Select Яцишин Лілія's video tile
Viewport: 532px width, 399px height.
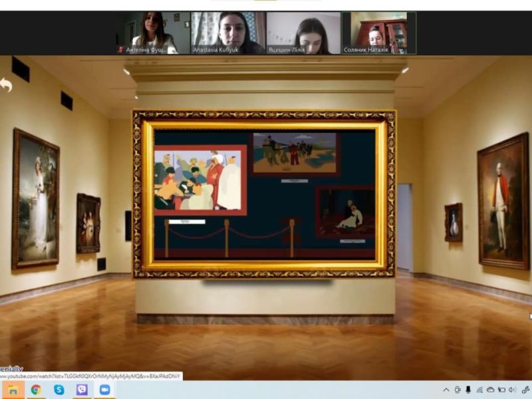coord(303,33)
